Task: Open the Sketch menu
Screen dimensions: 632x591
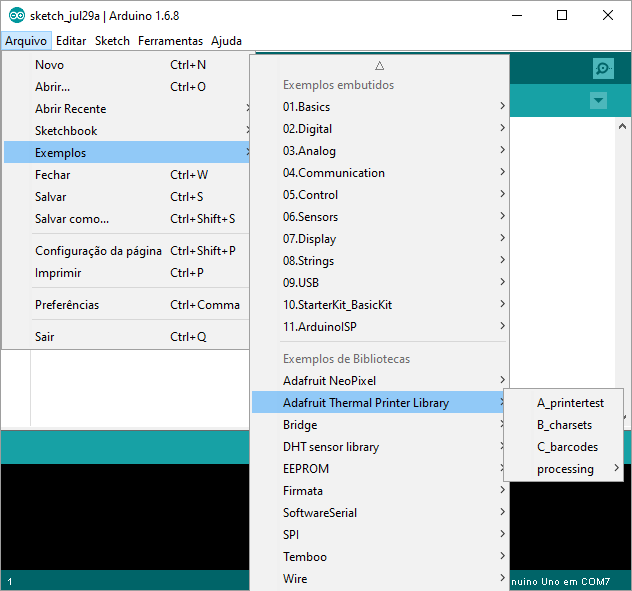Action: (x=112, y=41)
